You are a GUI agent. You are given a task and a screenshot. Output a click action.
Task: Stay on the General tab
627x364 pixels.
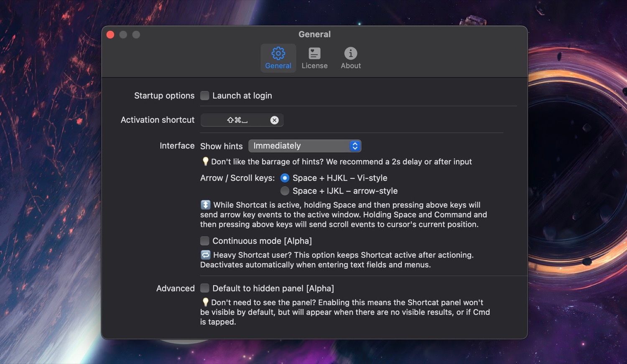coord(278,58)
